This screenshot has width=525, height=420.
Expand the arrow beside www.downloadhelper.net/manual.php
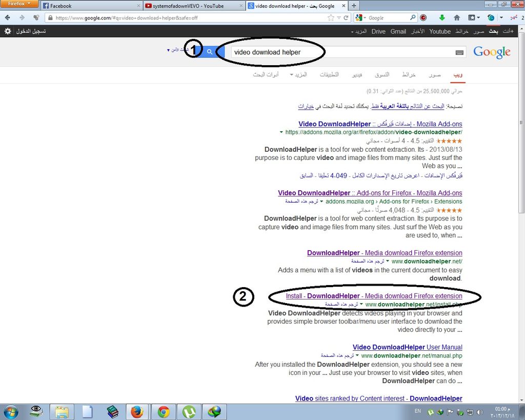(357, 356)
